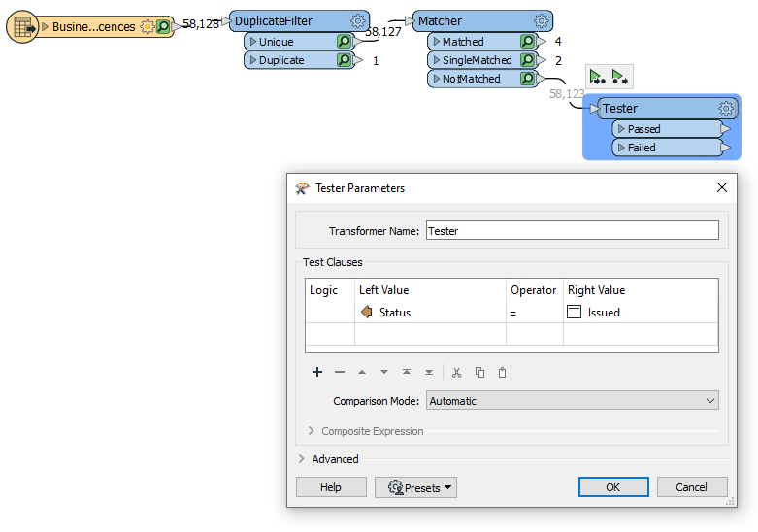Expand the Advanced section
Image resolution: width=758 pixels, height=532 pixels.
[x=303, y=459]
